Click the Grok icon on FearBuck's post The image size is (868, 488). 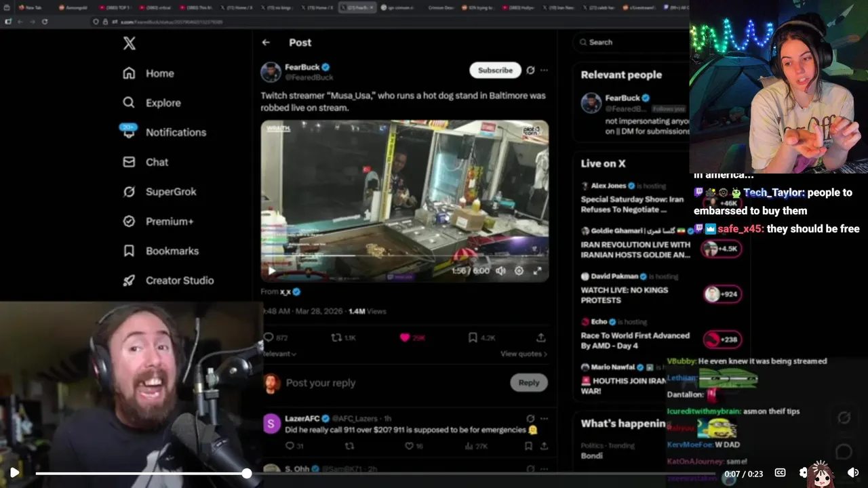pos(530,70)
